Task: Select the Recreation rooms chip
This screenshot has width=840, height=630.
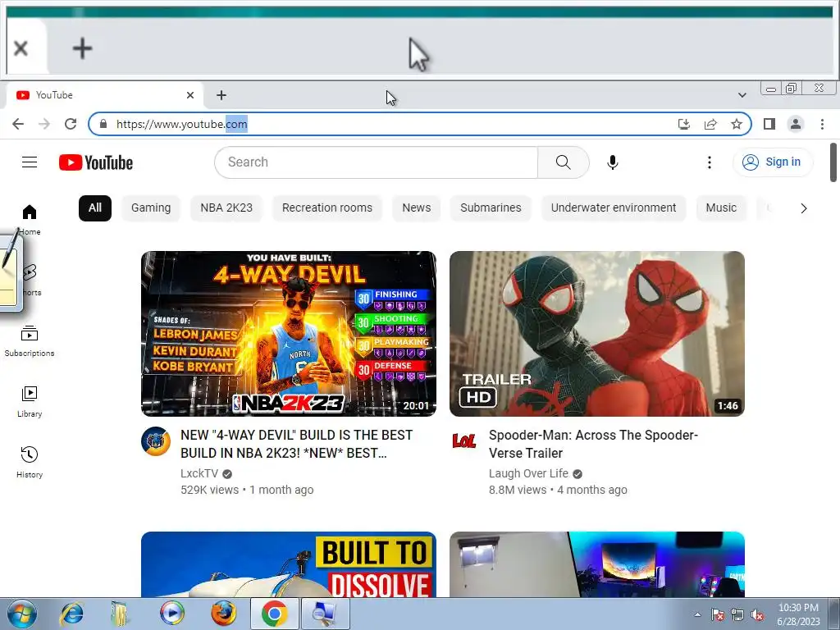Action: (326, 208)
